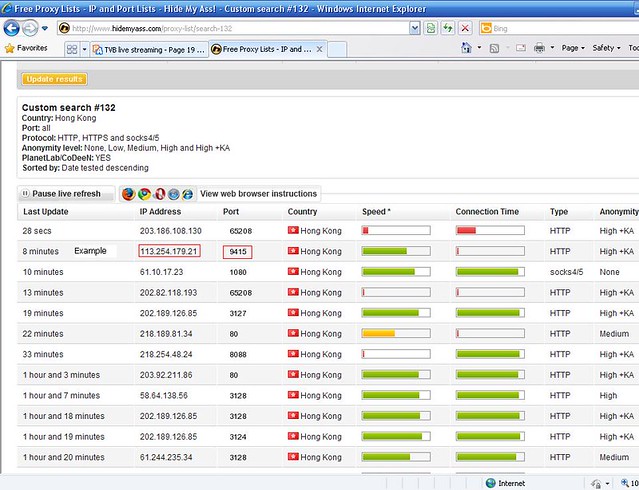Refresh the page with the green arrows icon
The width and height of the screenshot is (639, 490).
pos(448,29)
